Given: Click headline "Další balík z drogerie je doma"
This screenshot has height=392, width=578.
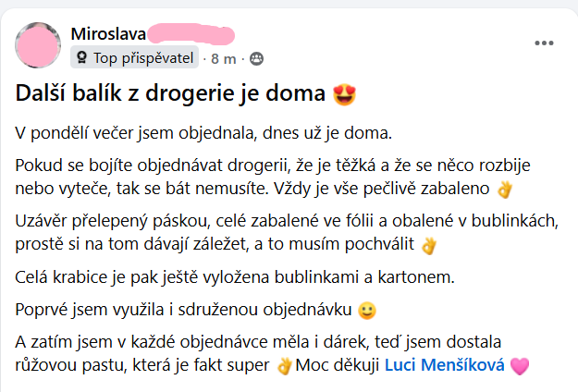Looking at the screenshot, I should point(173,94).
